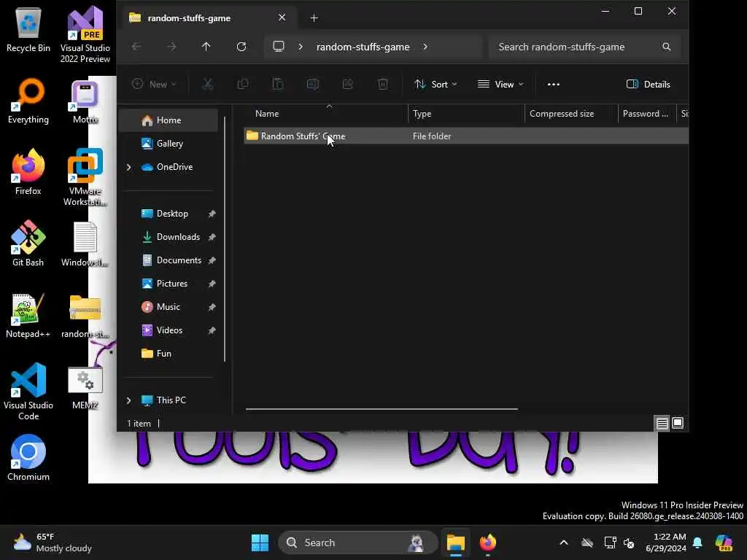Screen dimensions: 747x560
Task: Open File Explorer from the taskbar
Action: tap(455, 542)
